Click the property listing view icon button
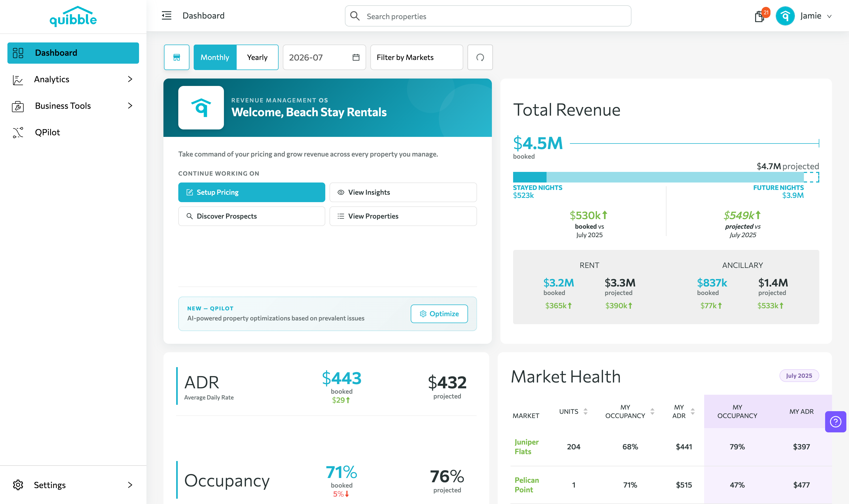The width and height of the screenshot is (849, 504). tap(177, 57)
